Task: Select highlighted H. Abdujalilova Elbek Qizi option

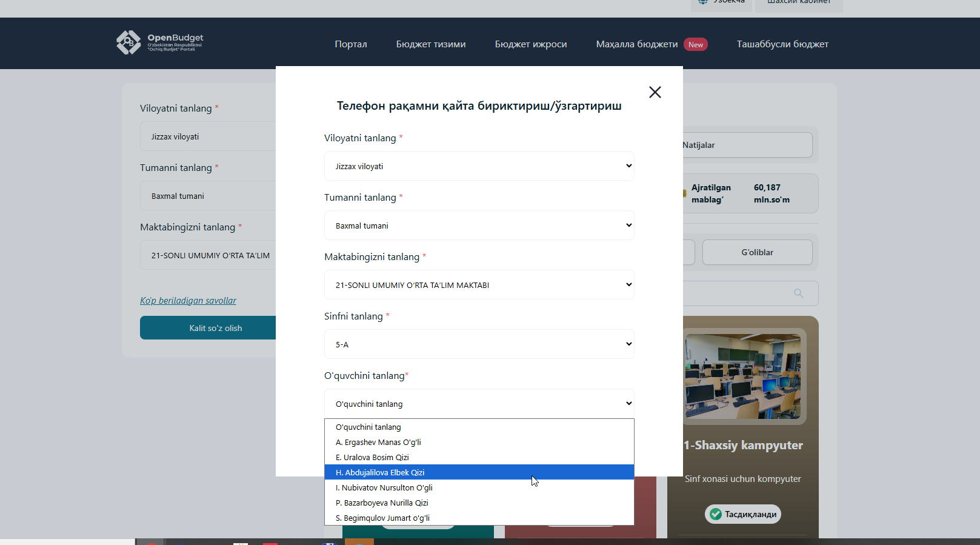Action: tap(479, 472)
